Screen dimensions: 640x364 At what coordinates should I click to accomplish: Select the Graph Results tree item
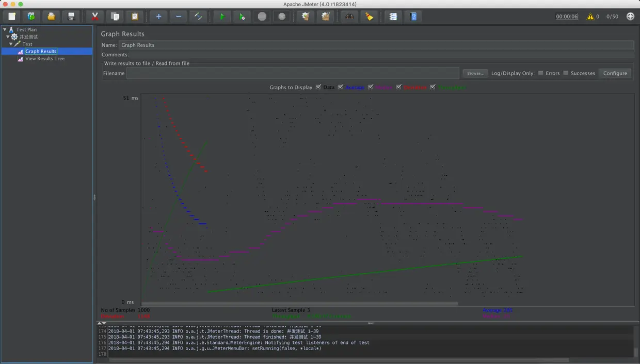point(41,52)
